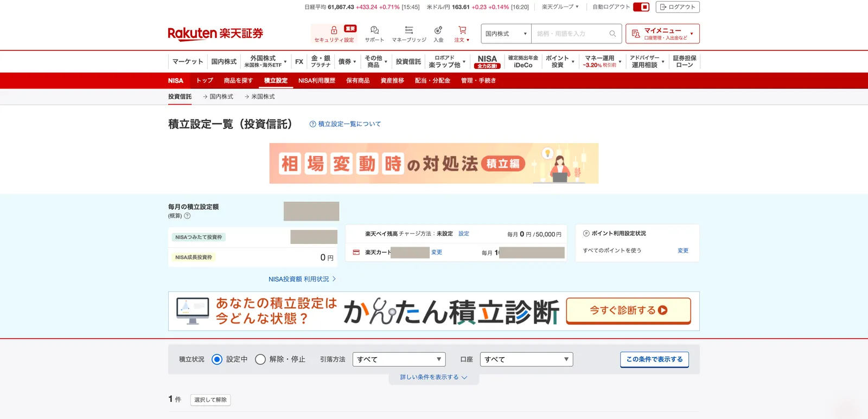Viewport: 868px width, 419px height.
Task: Select the 解除・停止 radio button
Action: point(260,359)
